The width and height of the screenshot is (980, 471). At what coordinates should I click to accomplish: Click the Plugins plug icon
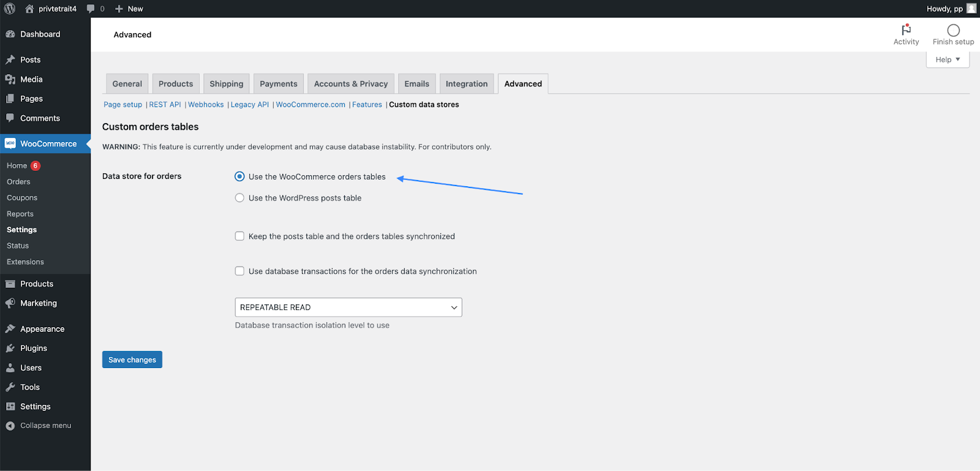pyautogui.click(x=10, y=348)
